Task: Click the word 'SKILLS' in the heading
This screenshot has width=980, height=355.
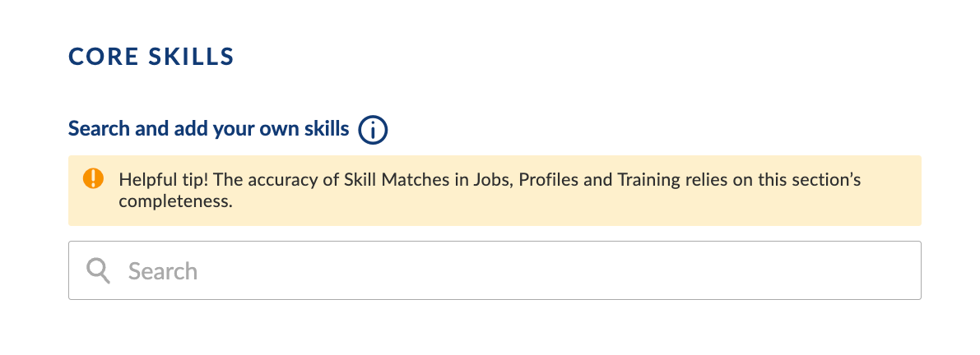Action: point(191,56)
